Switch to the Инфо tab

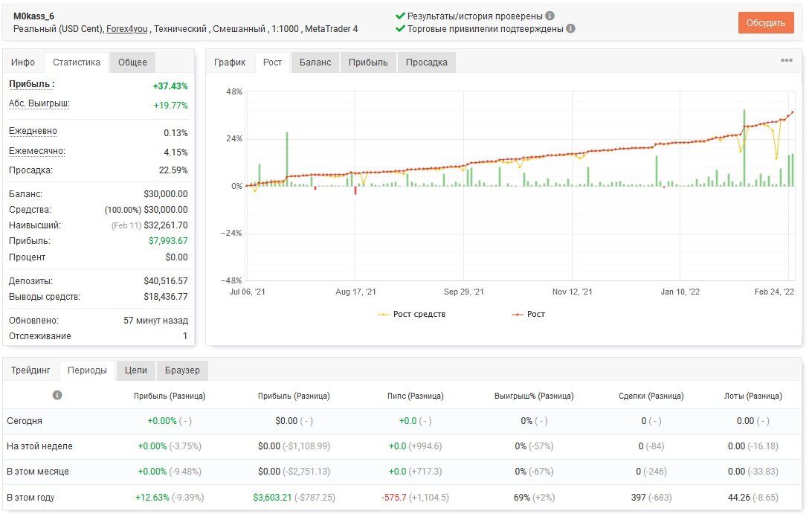point(23,62)
